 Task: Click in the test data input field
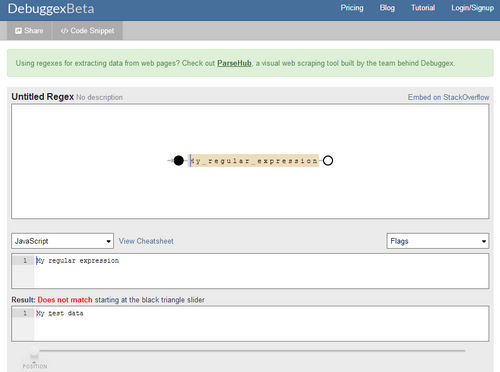tap(261, 324)
